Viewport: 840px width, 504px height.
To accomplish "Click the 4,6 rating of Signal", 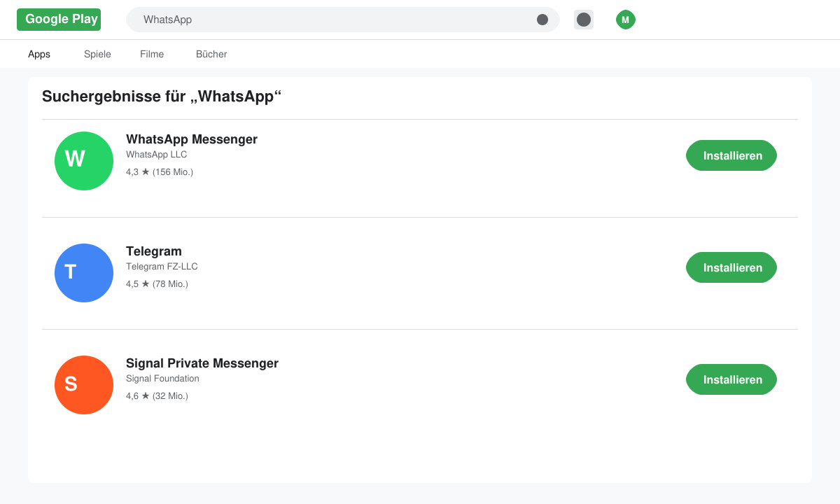I will pyautogui.click(x=157, y=395).
